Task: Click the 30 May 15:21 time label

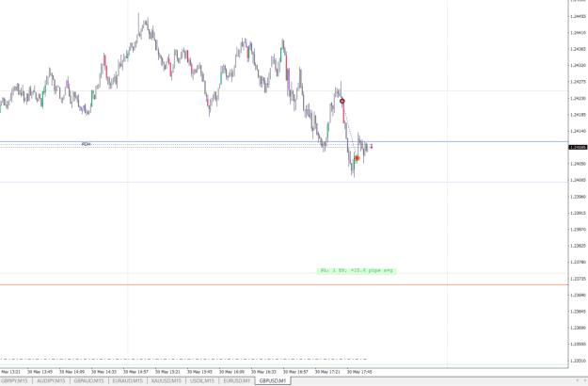Action: 167,372
